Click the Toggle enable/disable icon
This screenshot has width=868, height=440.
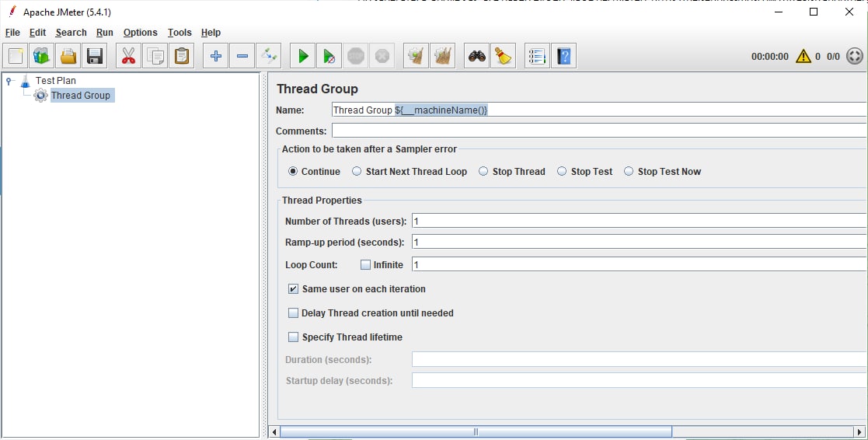pyautogui.click(x=269, y=56)
